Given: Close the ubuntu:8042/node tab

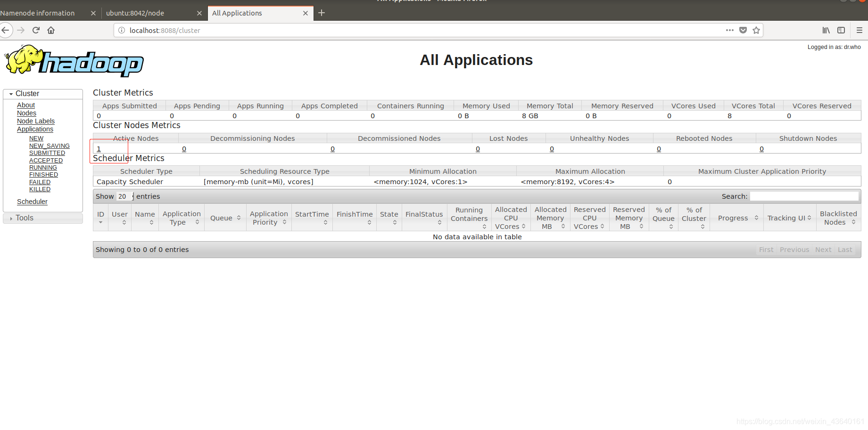Looking at the screenshot, I should point(199,13).
